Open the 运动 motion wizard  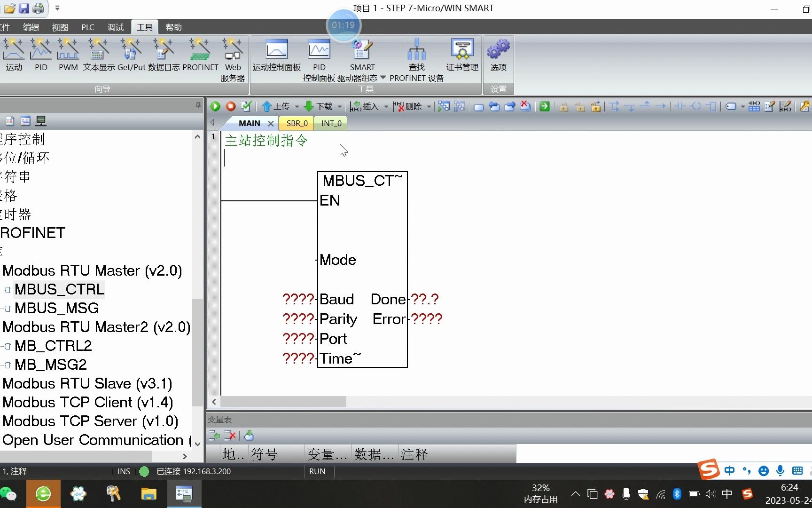click(x=14, y=55)
